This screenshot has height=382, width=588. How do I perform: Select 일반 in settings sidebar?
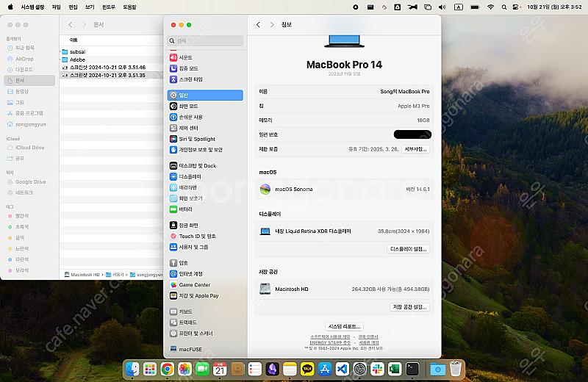point(205,95)
